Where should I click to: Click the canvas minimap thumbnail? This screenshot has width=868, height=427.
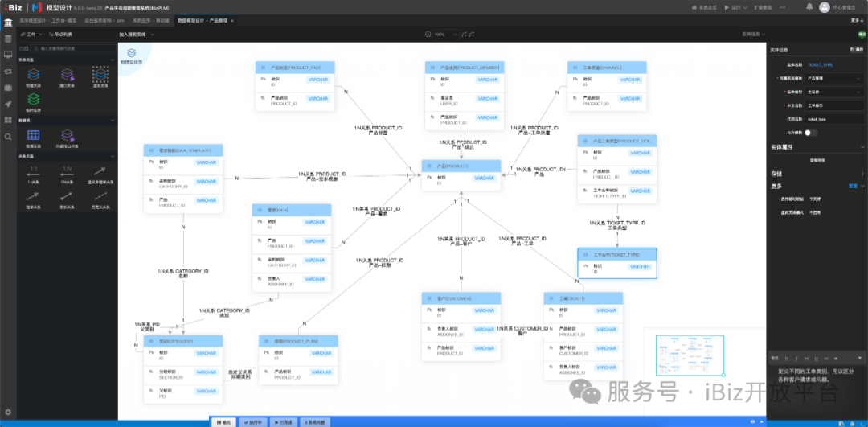tap(690, 355)
